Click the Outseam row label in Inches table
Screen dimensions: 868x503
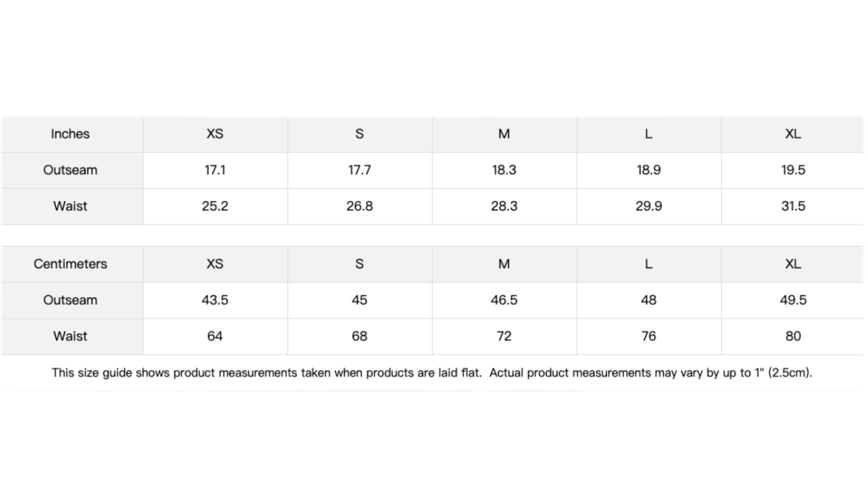coord(71,170)
